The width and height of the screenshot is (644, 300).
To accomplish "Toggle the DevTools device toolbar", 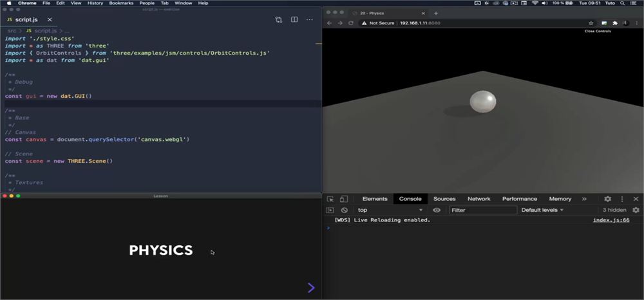I will (x=344, y=199).
